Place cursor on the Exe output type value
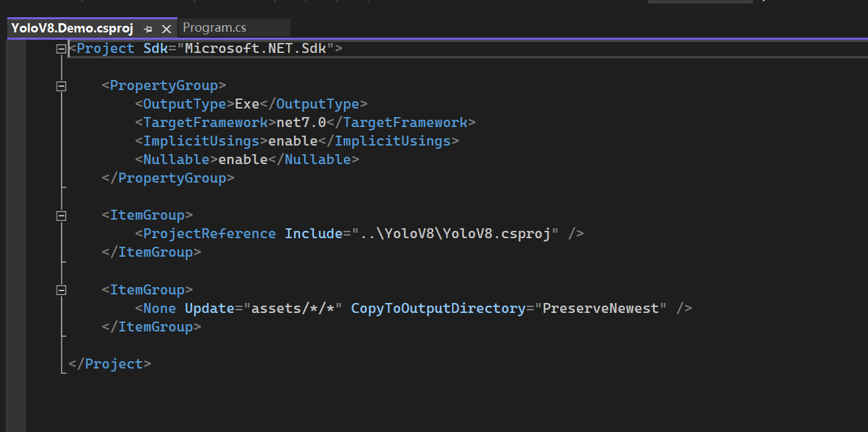868x432 pixels. tap(247, 104)
